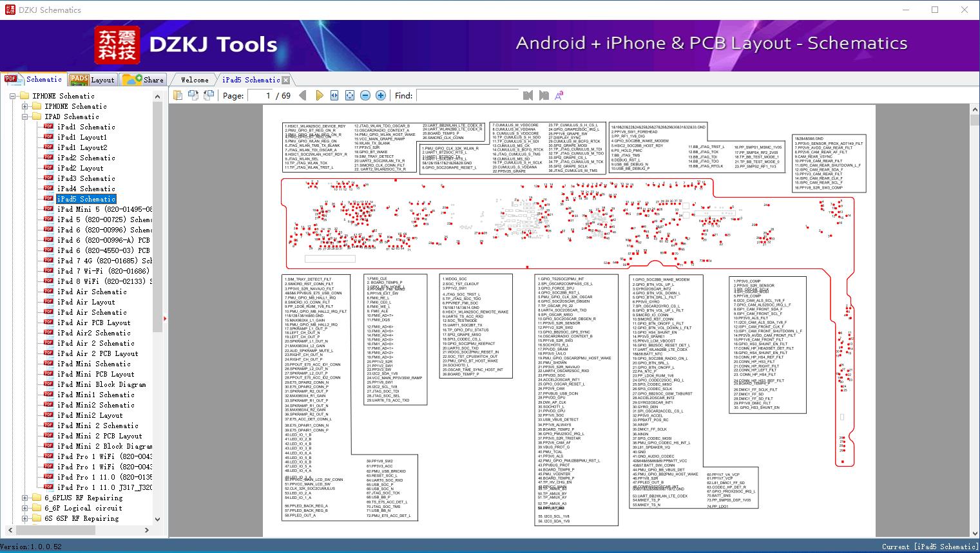Screen dimensions: 980x553
Task: Open iPad Pro 1 11.0 (820-0135) entry
Action: [x=104, y=477]
